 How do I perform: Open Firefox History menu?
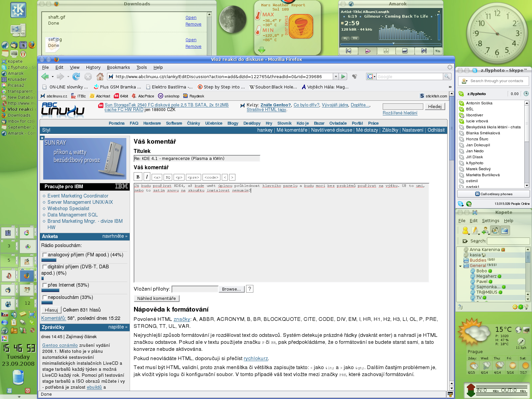(93, 67)
